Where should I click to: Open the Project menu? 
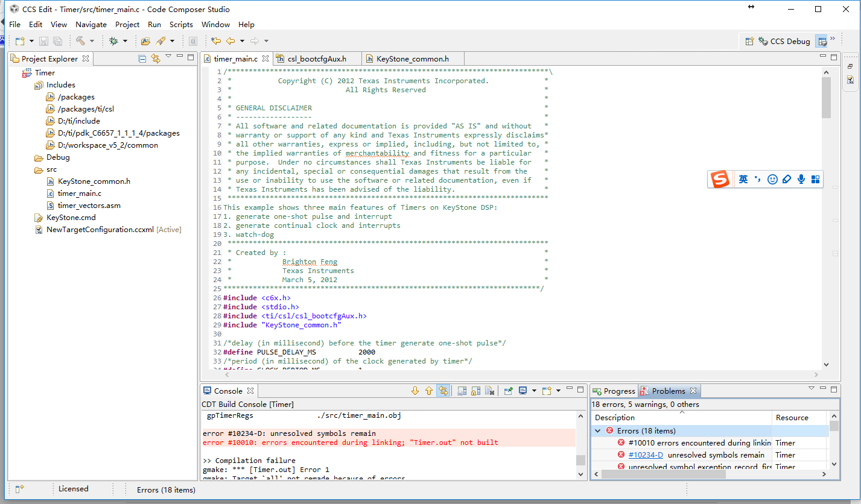click(x=127, y=25)
